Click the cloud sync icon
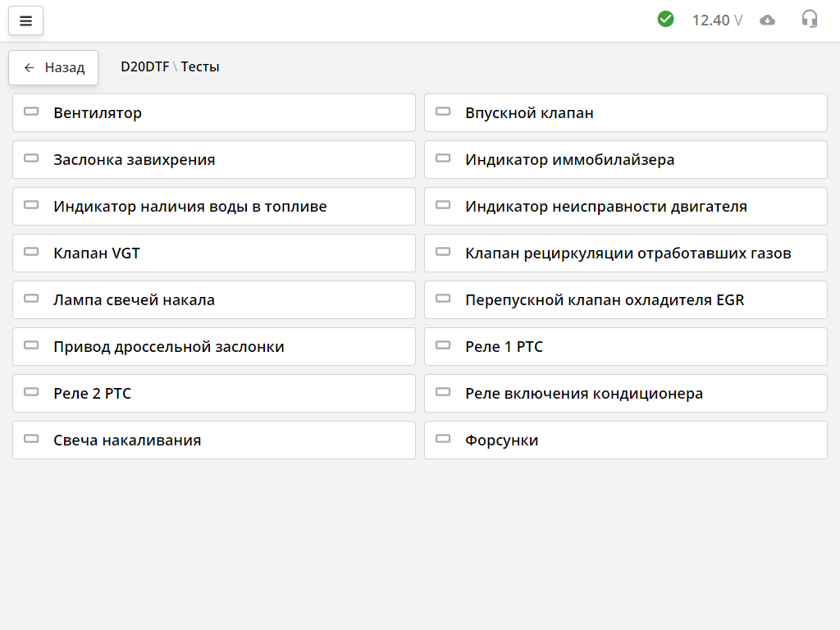Viewport: 840px width, 630px height. click(768, 20)
